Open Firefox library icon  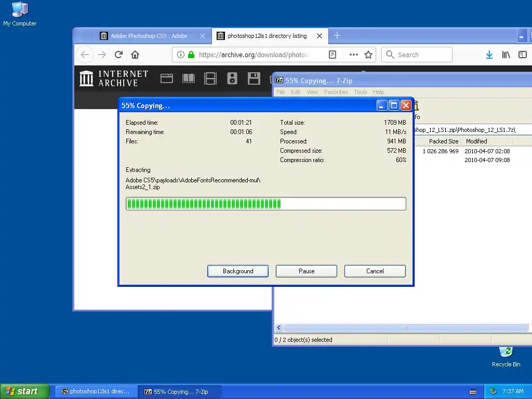pyautogui.click(x=506, y=55)
